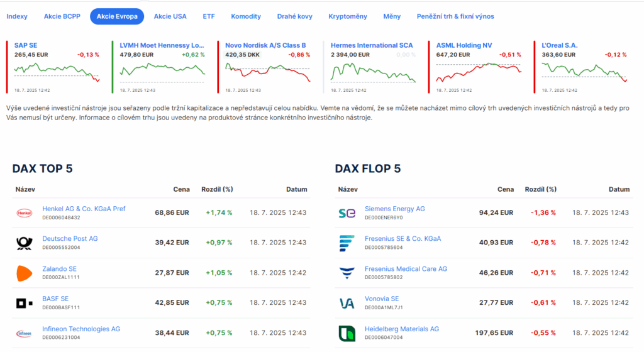Image resolution: width=644 pixels, height=352 pixels.
Task: Open Infineon Technologies AG link
Action: pyautogui.click(x=81, y=329)
